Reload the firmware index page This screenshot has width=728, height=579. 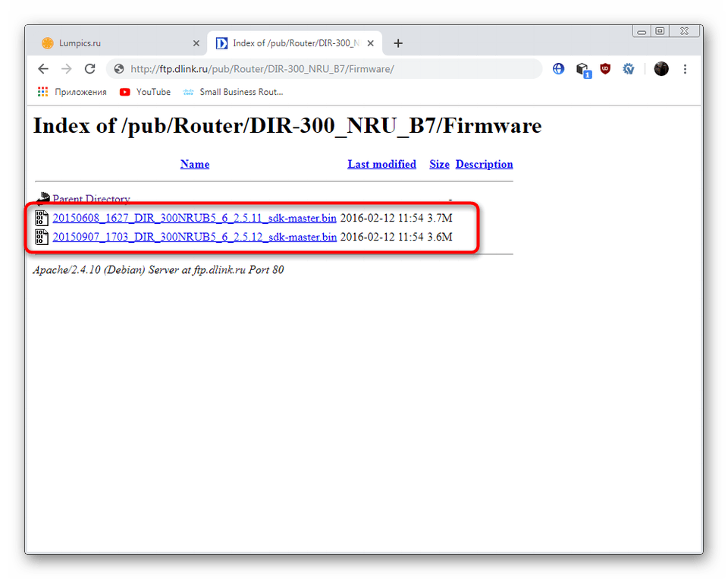tap(90, 69)
